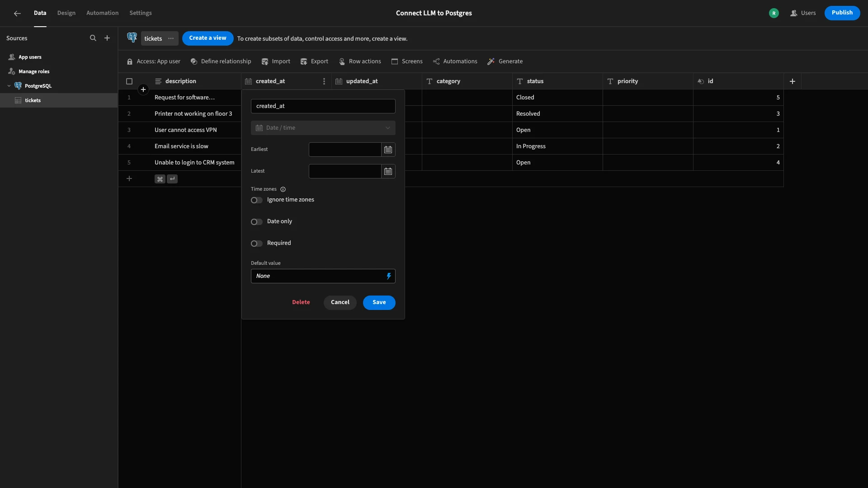Cancel the column edit
The width and height of the screenshot is (868, 488).
click(340, 302)
